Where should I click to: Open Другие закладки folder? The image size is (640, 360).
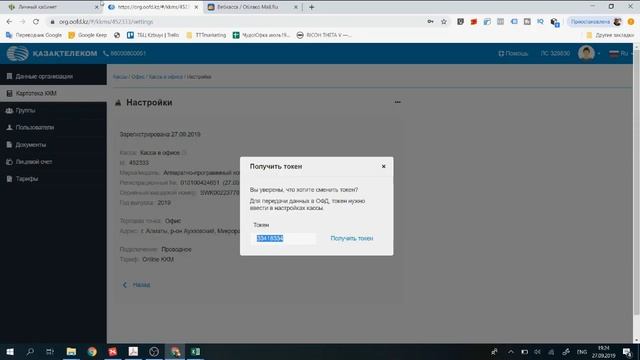click(x=610, y=35)
